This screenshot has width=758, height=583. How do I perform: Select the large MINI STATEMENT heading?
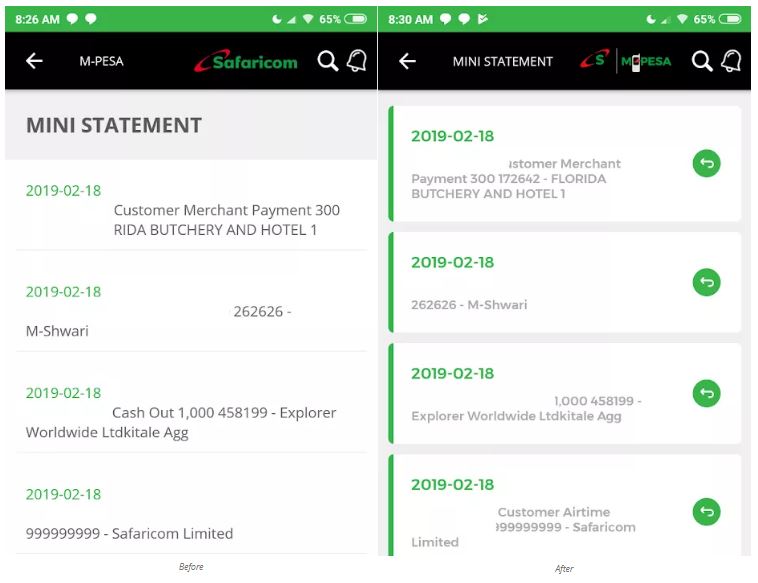point(114,125)
